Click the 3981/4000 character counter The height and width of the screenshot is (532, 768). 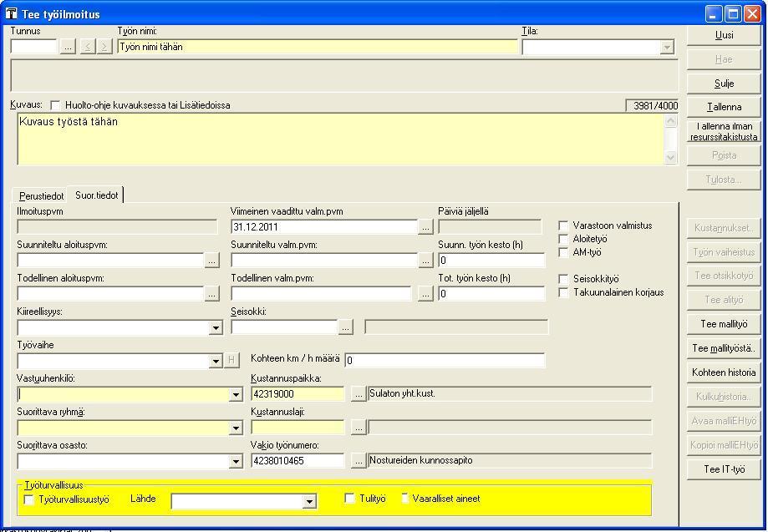652,106
